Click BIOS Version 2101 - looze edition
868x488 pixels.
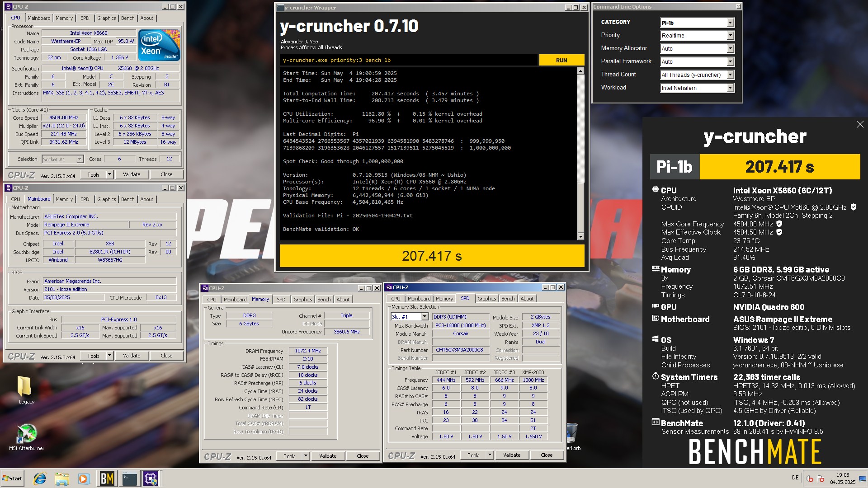[109, 290]
